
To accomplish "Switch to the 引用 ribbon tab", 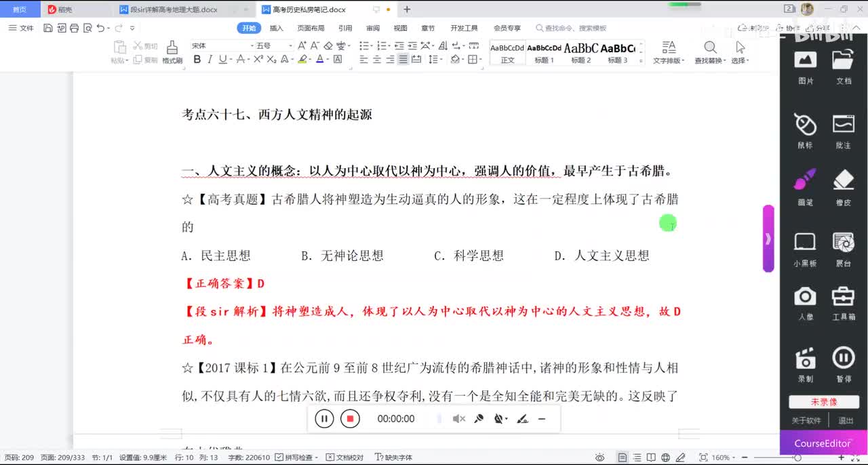I will point(345,28).
